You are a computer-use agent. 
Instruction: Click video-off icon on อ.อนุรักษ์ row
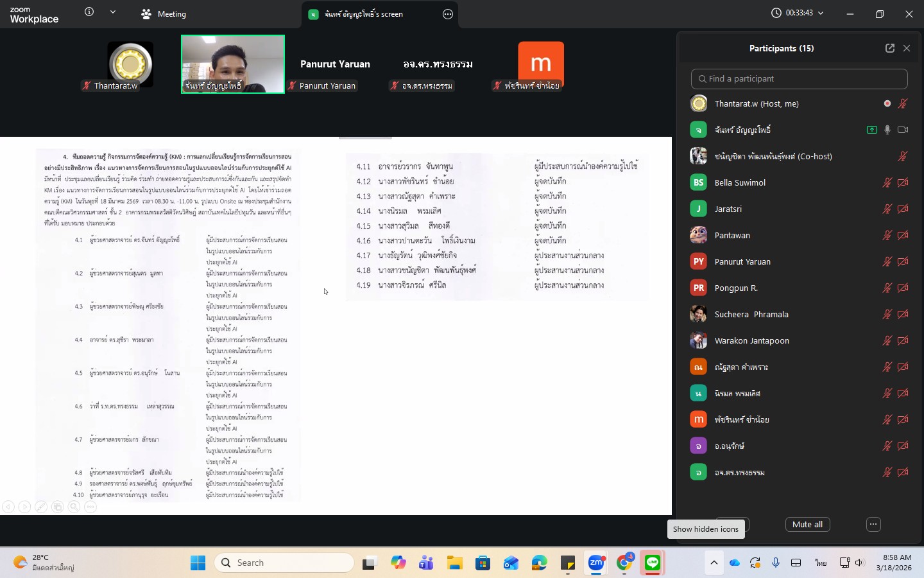point(903,446)
